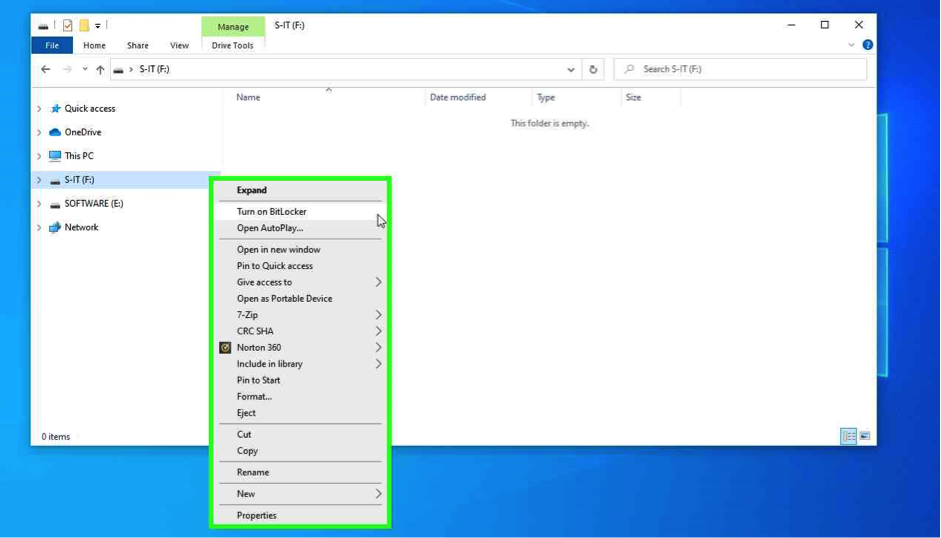Click the New folder quick access icon

click(84, 25)
